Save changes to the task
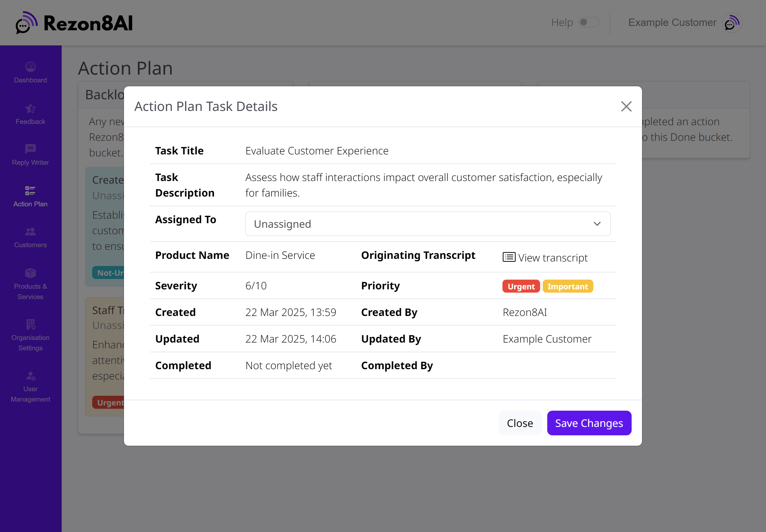This screenshot has width=766, height=532. [x=589, y=423]
